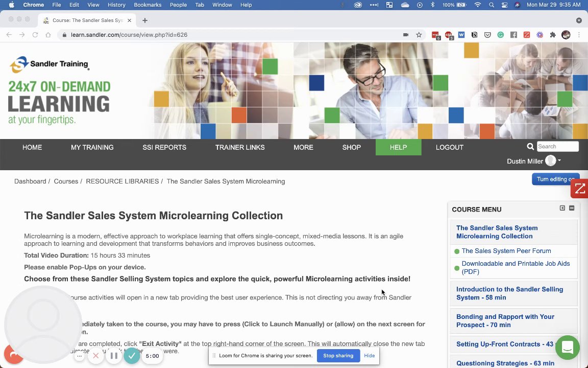Click the Wi-Fi status icon
The width and height of the screenshot is (588, 368).
477,5
